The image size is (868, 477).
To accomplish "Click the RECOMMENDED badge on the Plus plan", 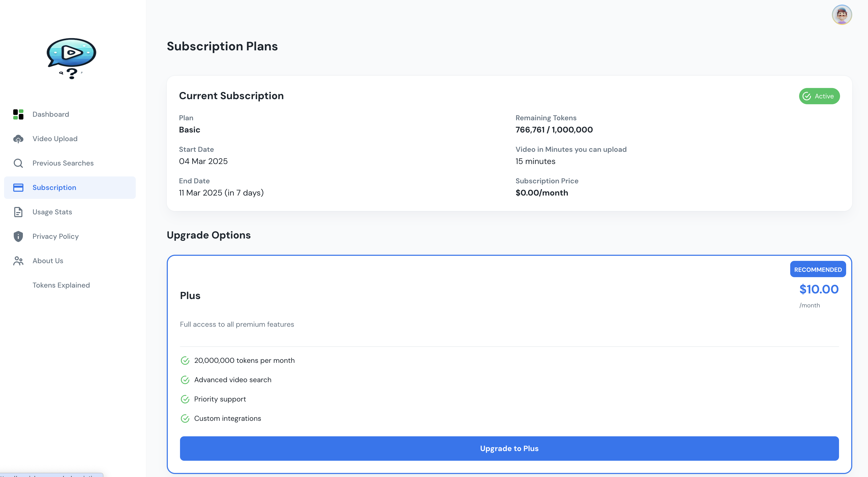I will point(817,270).
